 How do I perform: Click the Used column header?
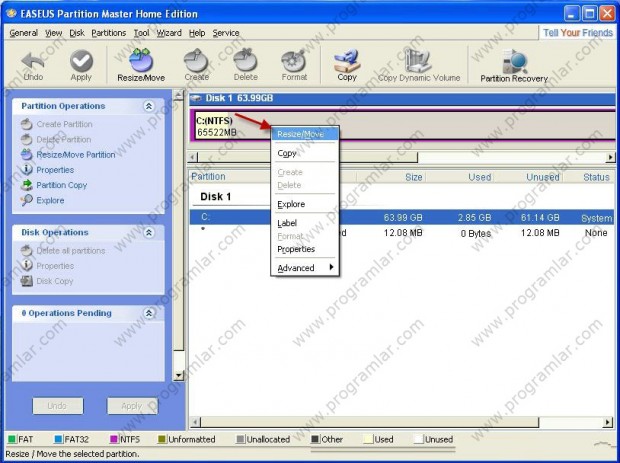click(x=479, y=177)
